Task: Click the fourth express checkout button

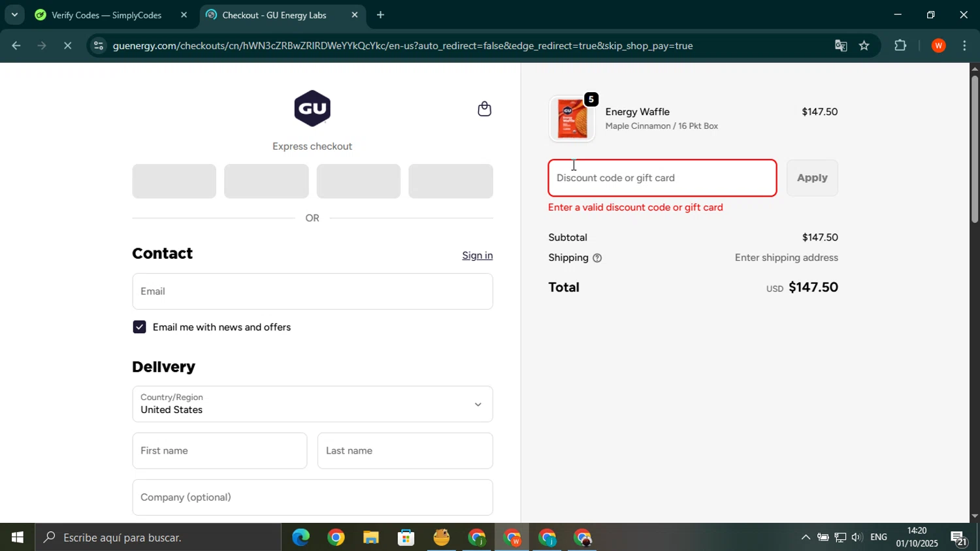Action: (451, 181)
